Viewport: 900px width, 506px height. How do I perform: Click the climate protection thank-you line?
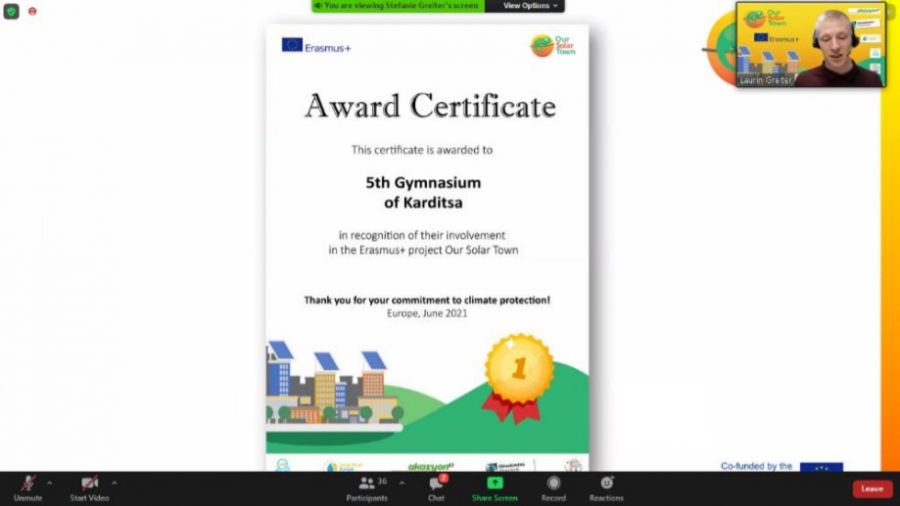click(427, 299)
